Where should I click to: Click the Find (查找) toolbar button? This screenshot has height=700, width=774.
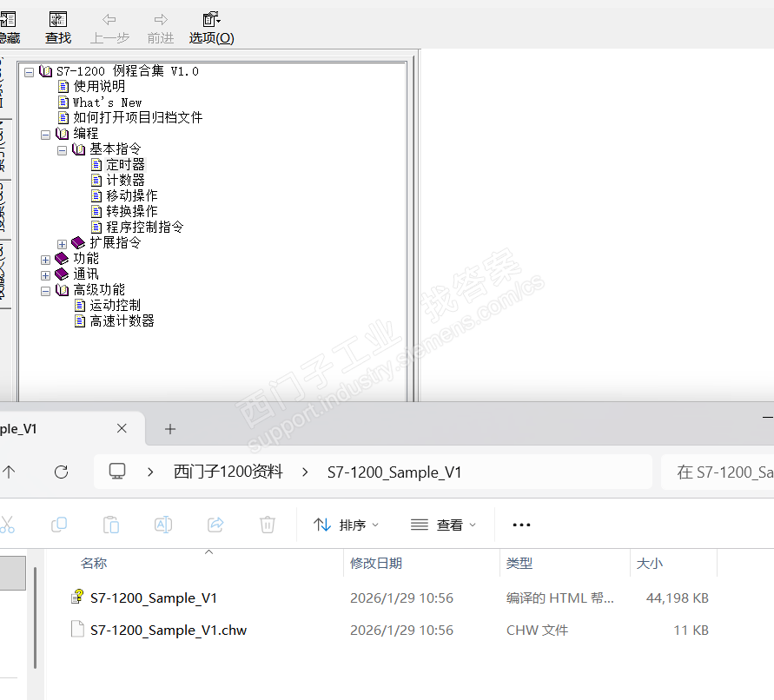(58, 28)
